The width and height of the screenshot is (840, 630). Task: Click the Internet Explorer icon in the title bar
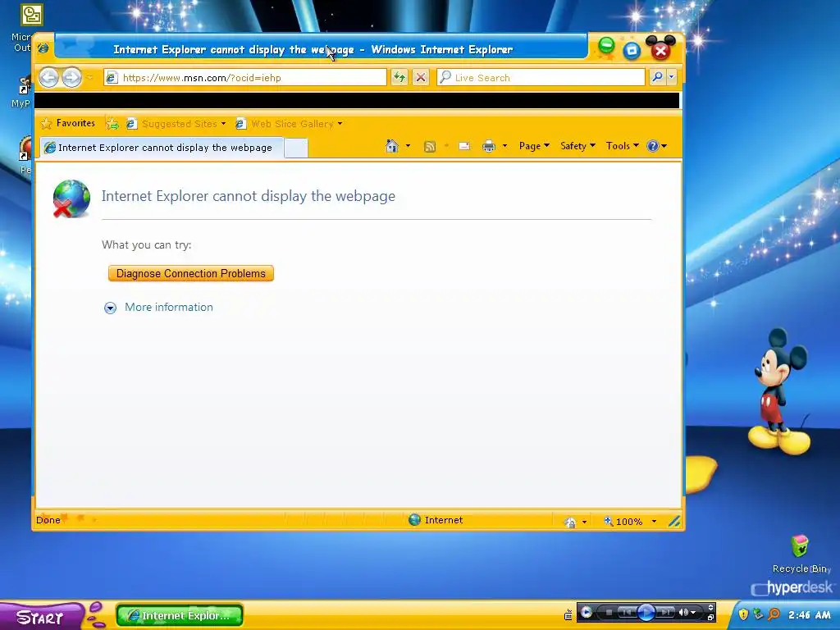click(43, 48)
